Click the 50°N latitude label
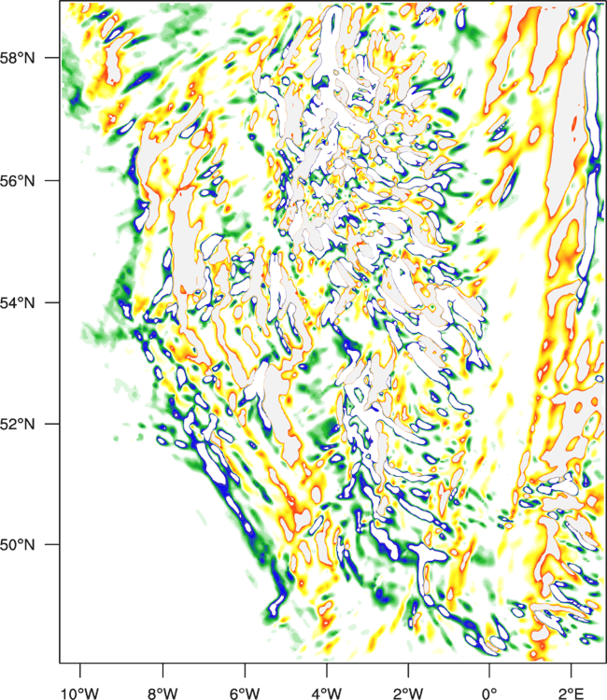Image resolution: width=607 pixels, height=700 pixels. click(17, 545)
